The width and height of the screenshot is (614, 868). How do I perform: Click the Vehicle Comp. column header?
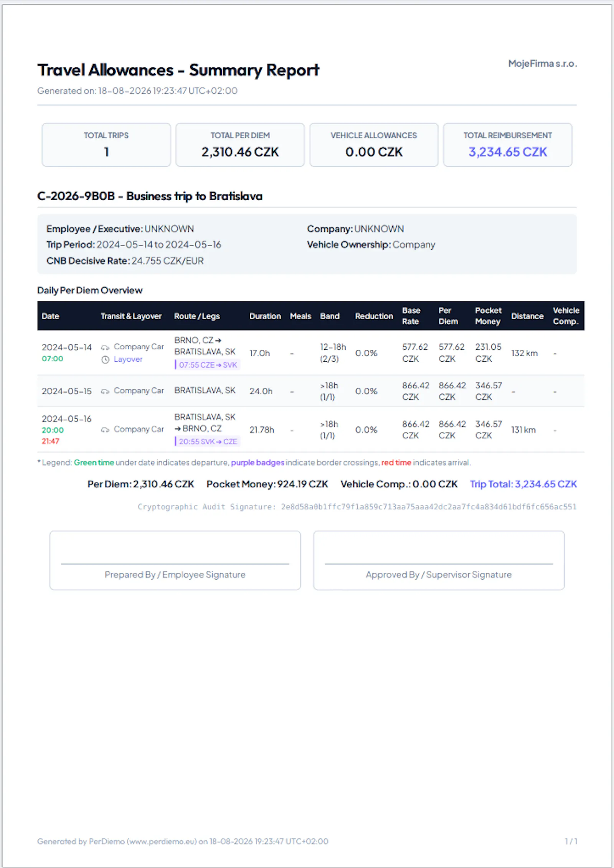pos(566,316)
